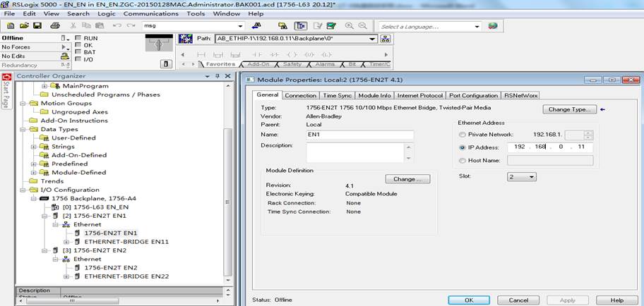The width and height of the screenshot is (644, 306).
Task: Click the module Name input field
Action: tap(360, 135)
